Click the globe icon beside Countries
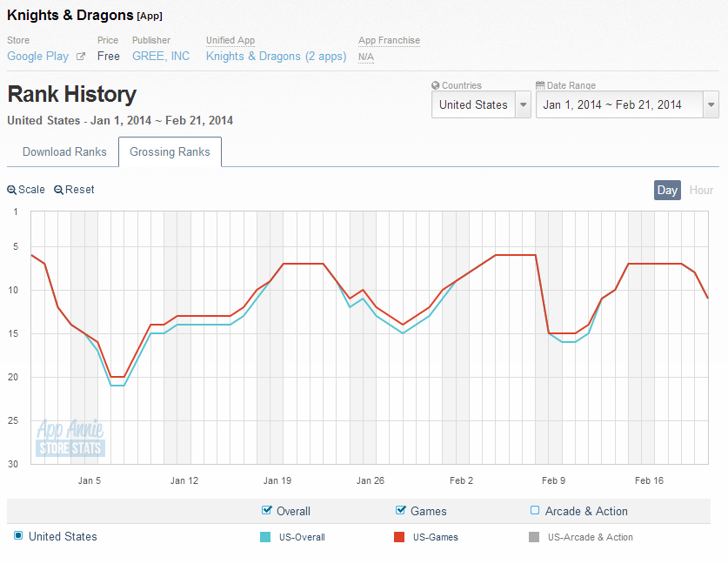The image size is (728, 564). 436,85
